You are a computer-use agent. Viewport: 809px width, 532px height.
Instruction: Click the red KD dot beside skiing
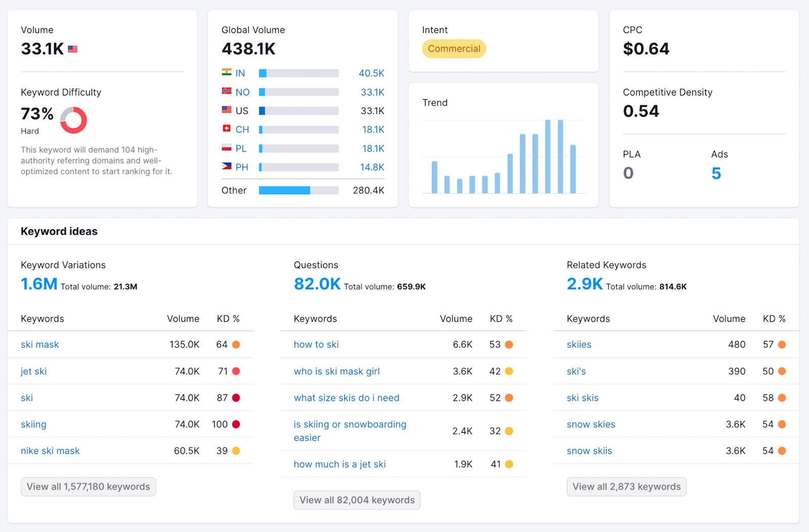coord(235,424)
